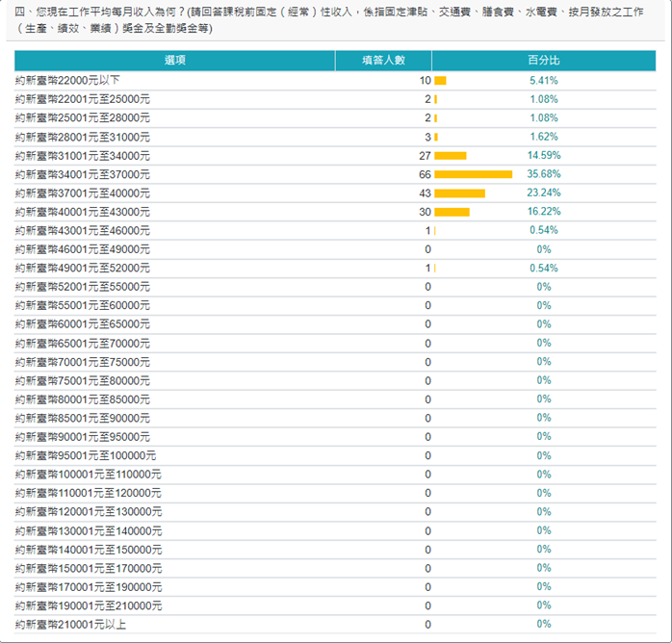The image size is (672, 643).
Task: Click the orange bar for 31001元至34000元
Action: click(x=450, y=156)
